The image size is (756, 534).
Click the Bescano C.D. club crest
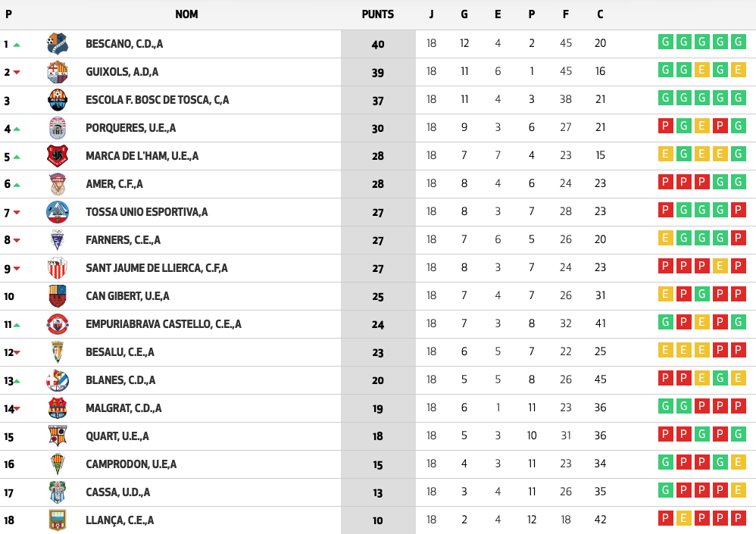click(58, 44)
